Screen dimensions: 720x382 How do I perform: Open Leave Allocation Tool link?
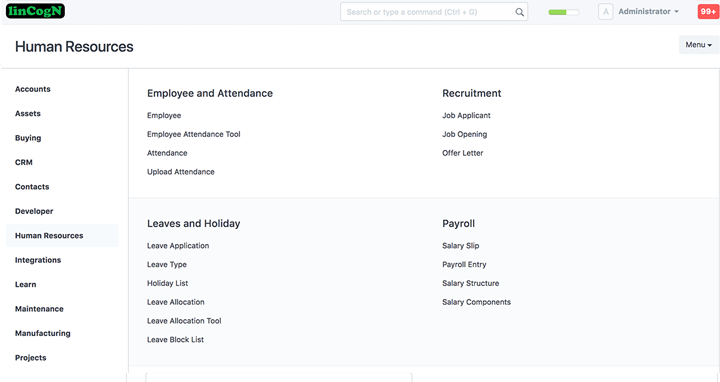point(184,321)
